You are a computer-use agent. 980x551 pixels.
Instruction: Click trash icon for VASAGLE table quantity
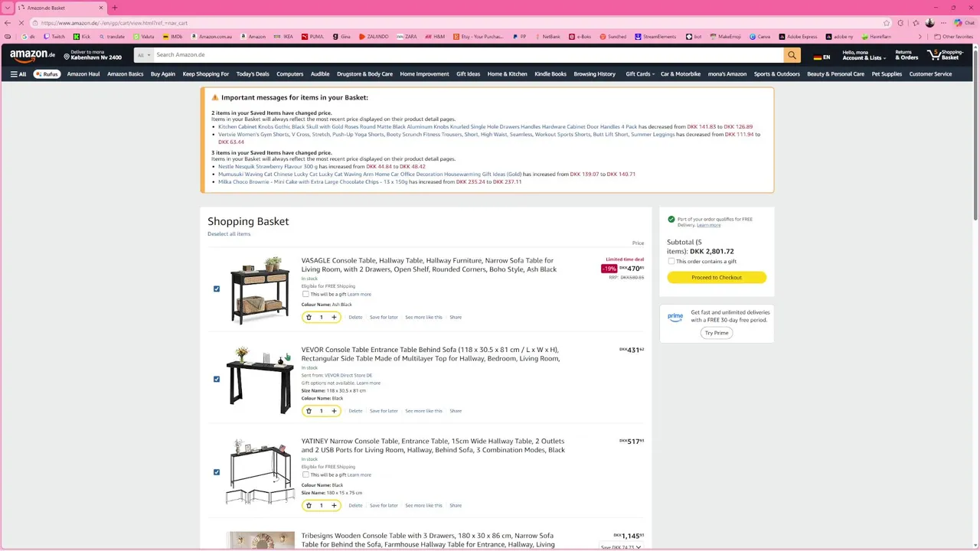(x=309, y=317)
